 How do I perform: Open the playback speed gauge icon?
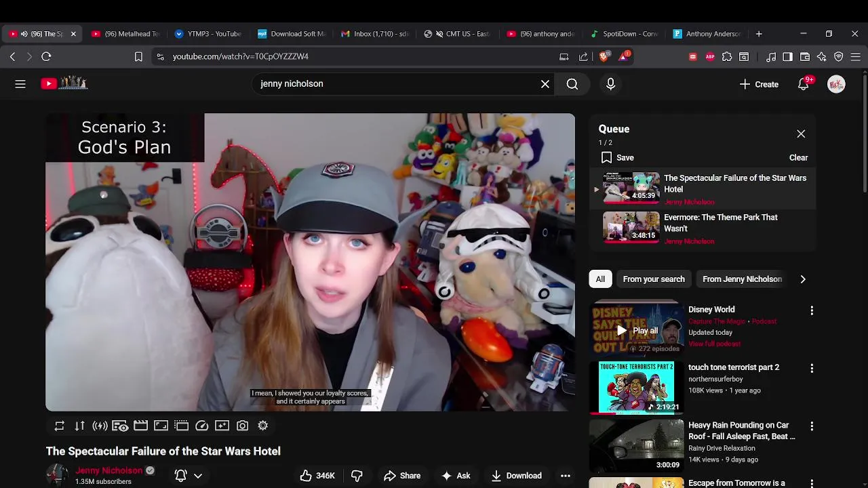(202, 426)
